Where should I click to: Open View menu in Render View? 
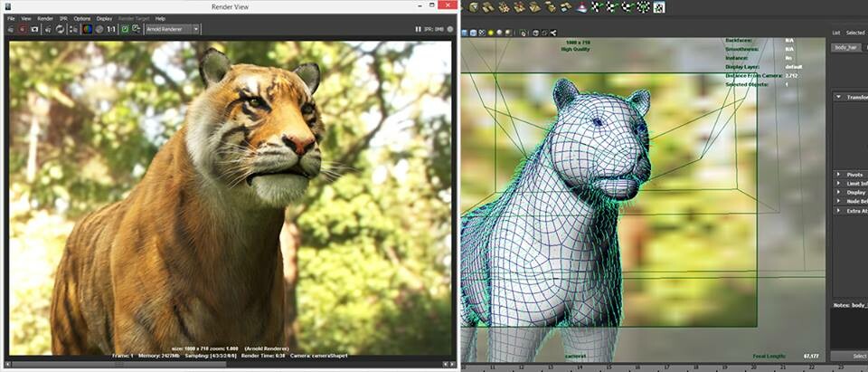26,18
